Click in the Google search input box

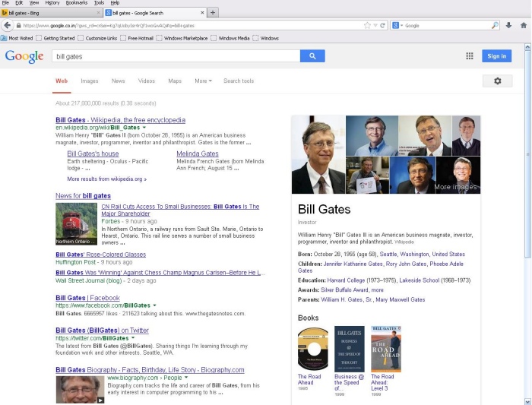coord(176,56)
